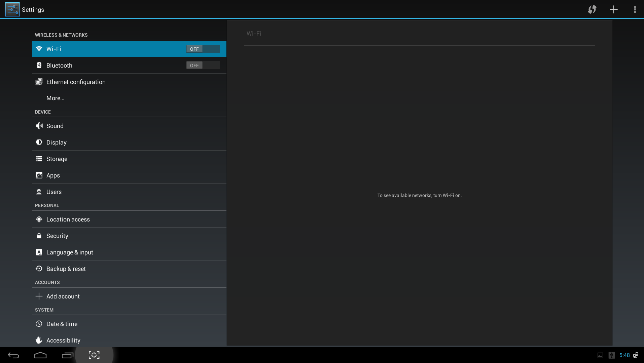
Task: Open Display settings
Action: tap(129, 142)
